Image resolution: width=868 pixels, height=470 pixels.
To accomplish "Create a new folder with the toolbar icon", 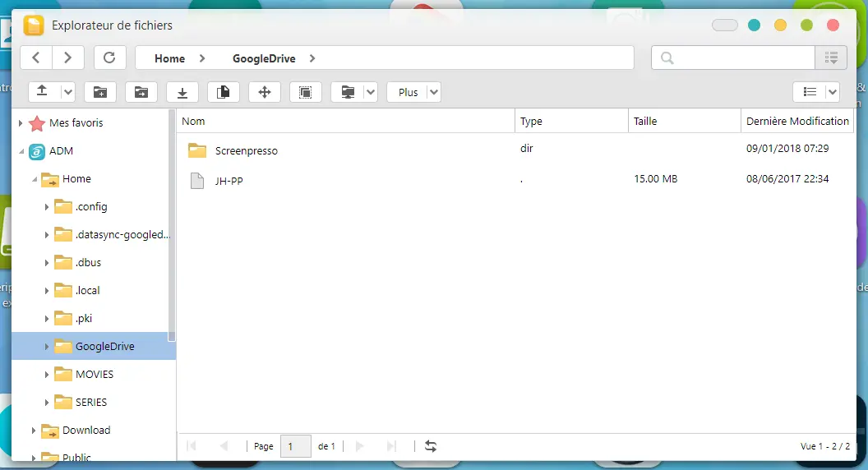I will pyautogui.click(x=100, y=92).
